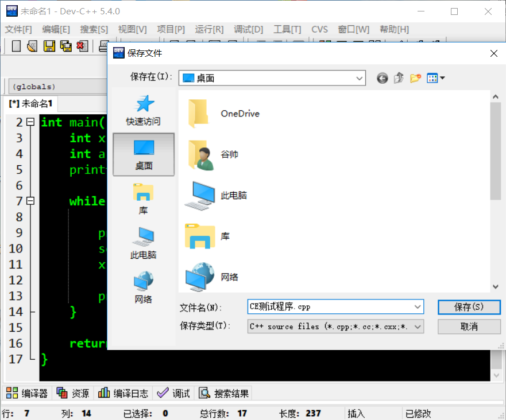
Task: Collapse the code fold at line 7
Action: click(x=30, y=201)
